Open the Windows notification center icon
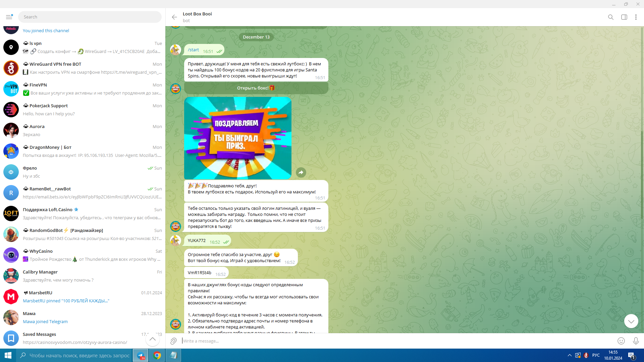The width and height of the screenshot is (644, 362). (x=632, y=356)
